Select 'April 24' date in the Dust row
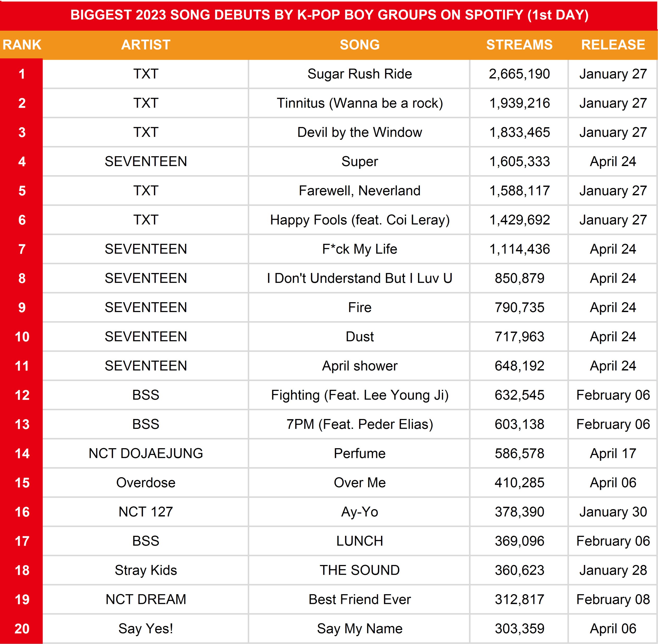658x644 pixels. point(613,337)
